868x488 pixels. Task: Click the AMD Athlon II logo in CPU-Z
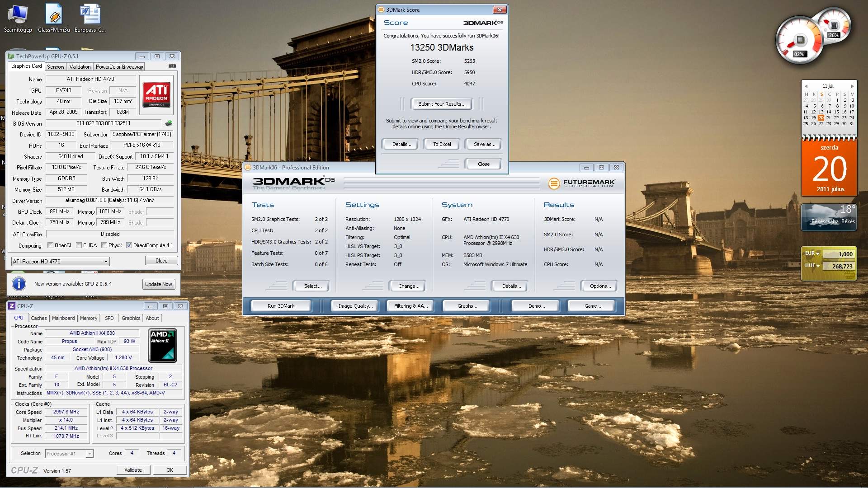162,346
